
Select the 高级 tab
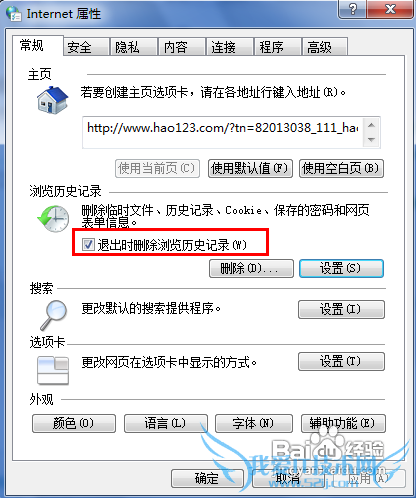click(x=325, y=47)
